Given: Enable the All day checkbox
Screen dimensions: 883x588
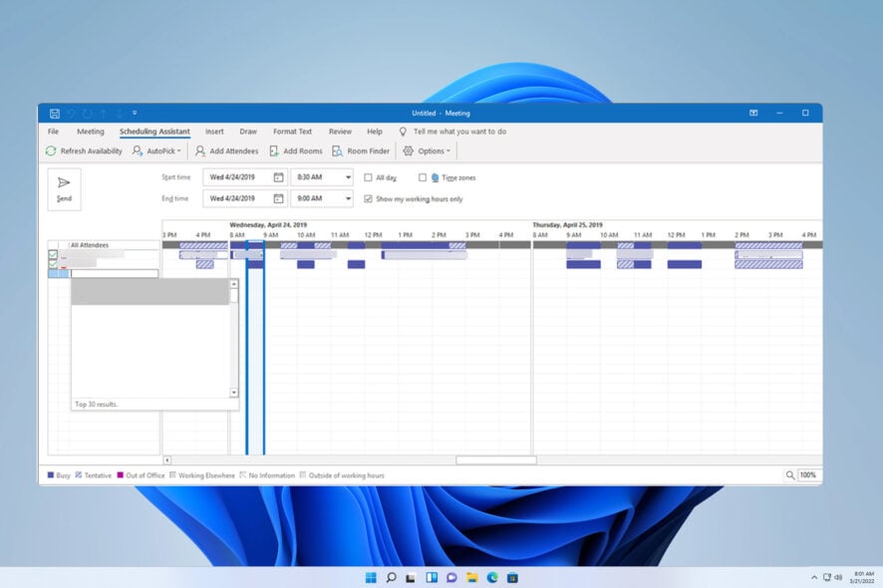Looking at the screenshot, I should coord(370,177).
